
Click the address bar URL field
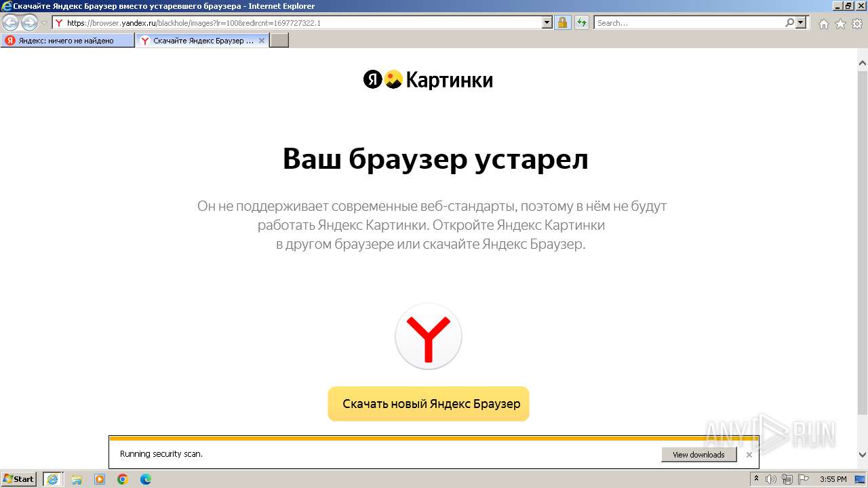pyautogui.click(x=298, y=22)
